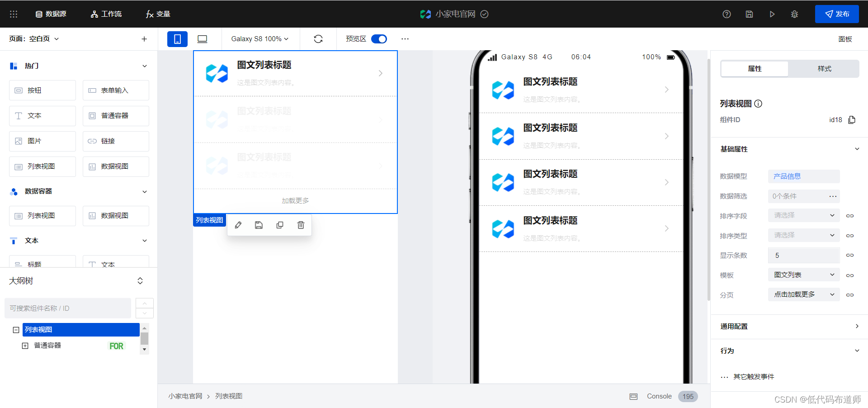Viewport: 868px width, 408px height.
Task: Click the 发布 publish button
Action: (837, 14)
